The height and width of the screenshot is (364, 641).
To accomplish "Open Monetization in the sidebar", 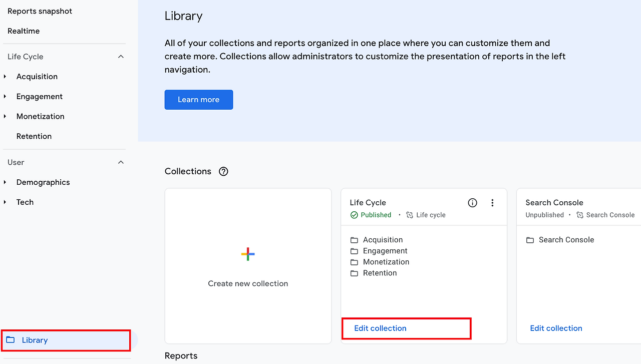I will (x=41, y=116).
